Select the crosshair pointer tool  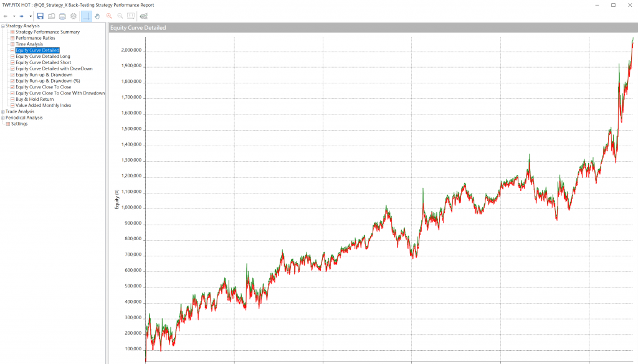click(x=86, y=16)
